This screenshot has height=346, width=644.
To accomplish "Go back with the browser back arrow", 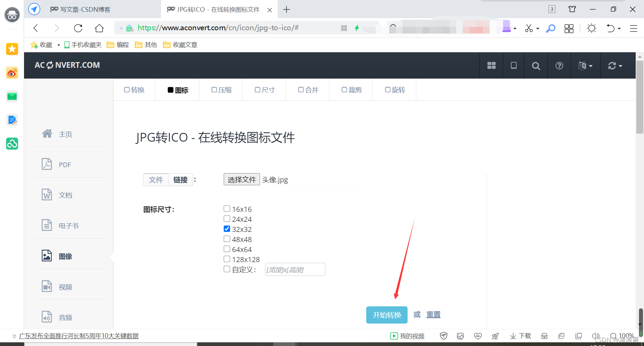I will [36, 28].
